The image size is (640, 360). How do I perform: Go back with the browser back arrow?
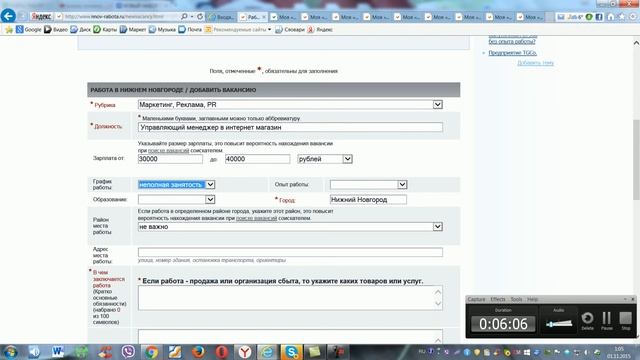[8, 16]
